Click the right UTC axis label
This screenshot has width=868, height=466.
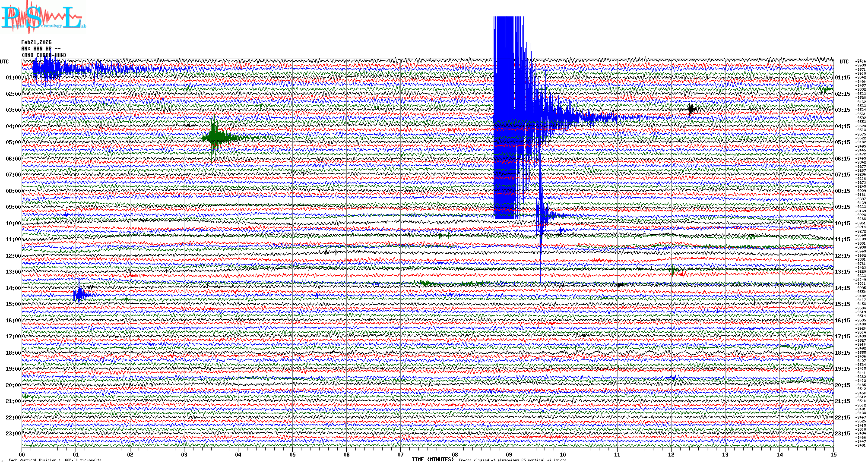[x=844, y=62]
